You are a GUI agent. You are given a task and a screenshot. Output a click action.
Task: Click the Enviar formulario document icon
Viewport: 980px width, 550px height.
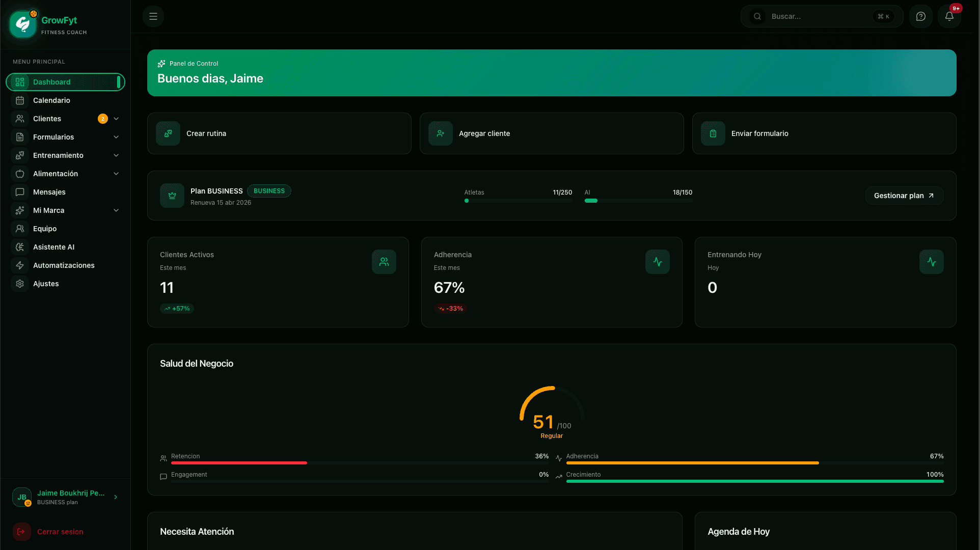click(713, 133)
